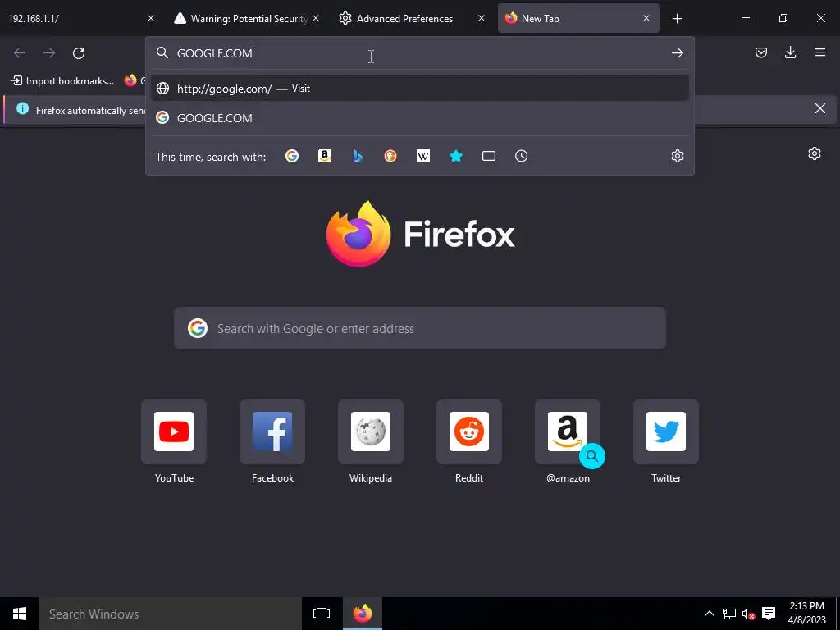Search this time with Bing icon

(x=358, y=156)
